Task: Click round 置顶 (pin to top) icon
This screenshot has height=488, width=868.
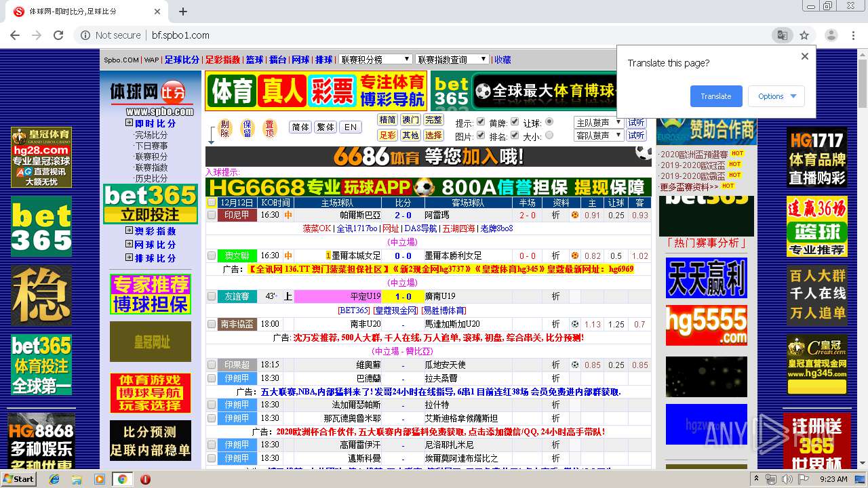Action: click(x=270, y=128)
